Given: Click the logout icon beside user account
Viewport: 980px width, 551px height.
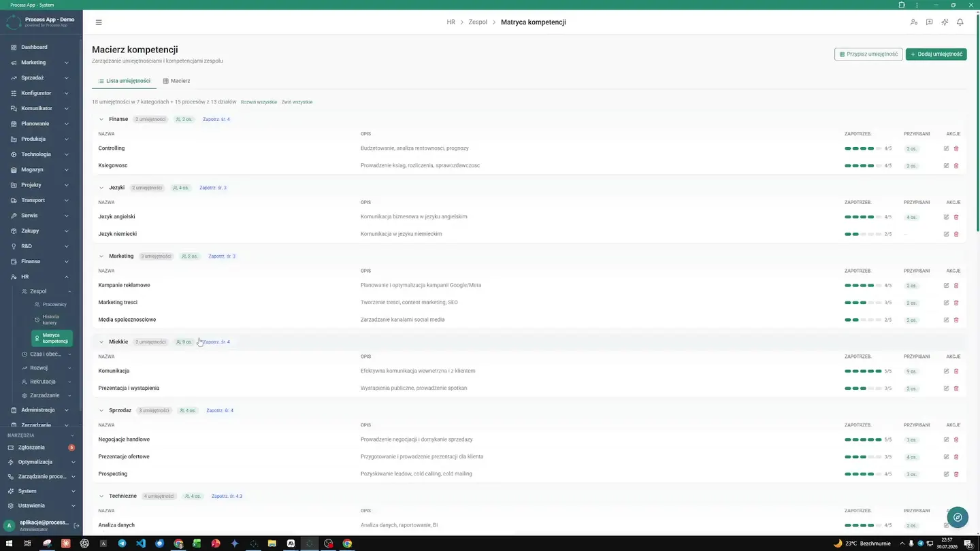Looking at the screenshot, I should (76, 526).
